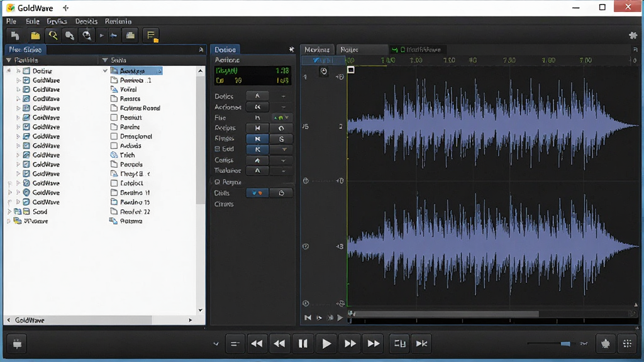Open the dropdown arrow in the Cortiss row

click(x=284, y=160)
